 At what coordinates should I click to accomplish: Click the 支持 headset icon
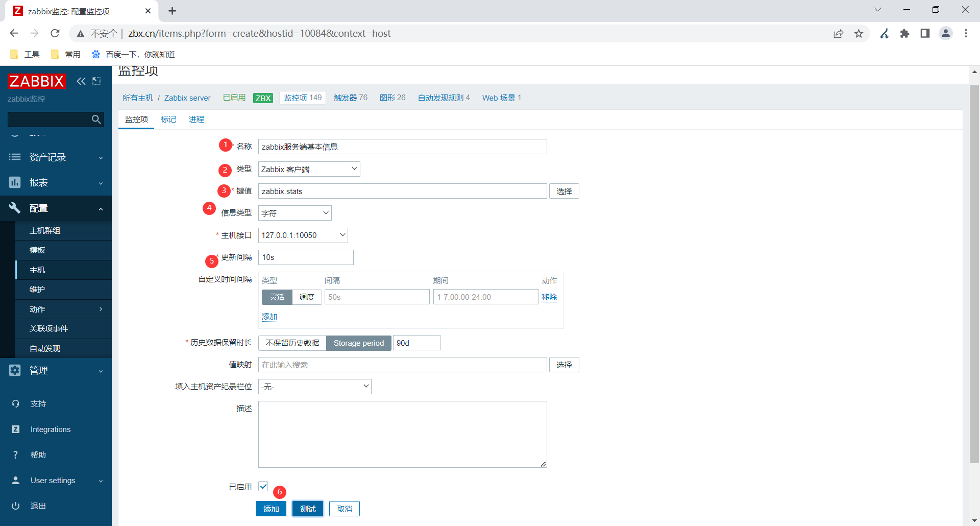tap(16, 404)
